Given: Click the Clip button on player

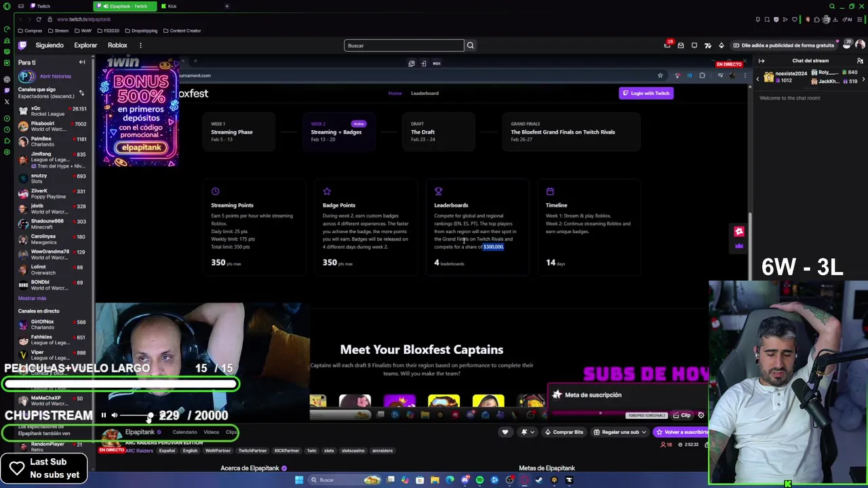Looking at the screenshot, I should [x=682, y=415].
